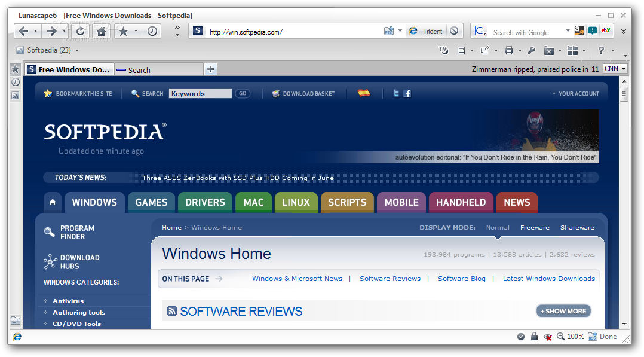Open the DRIVERS section tab
The height and width of the screenshot is (357, 644).
(205, 202)
